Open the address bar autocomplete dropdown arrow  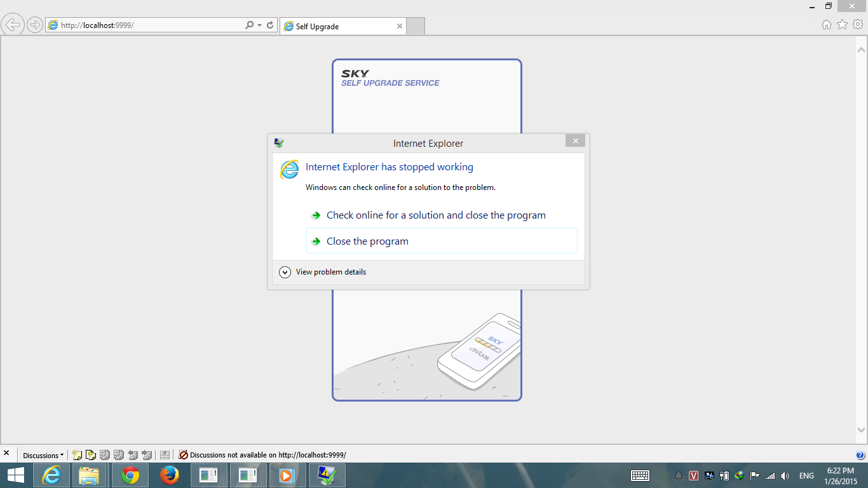coord(259,25)
